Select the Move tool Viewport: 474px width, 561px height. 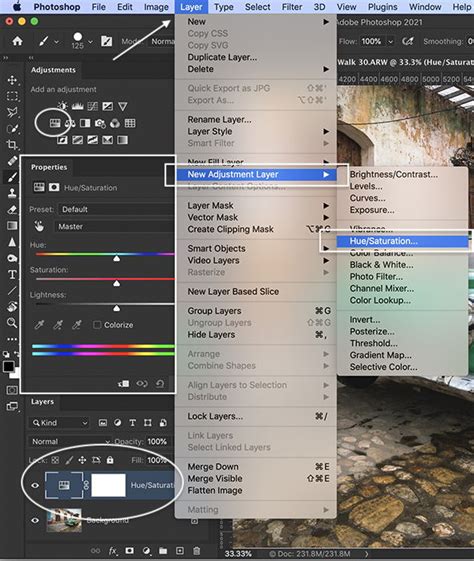(x=12, y=80)
